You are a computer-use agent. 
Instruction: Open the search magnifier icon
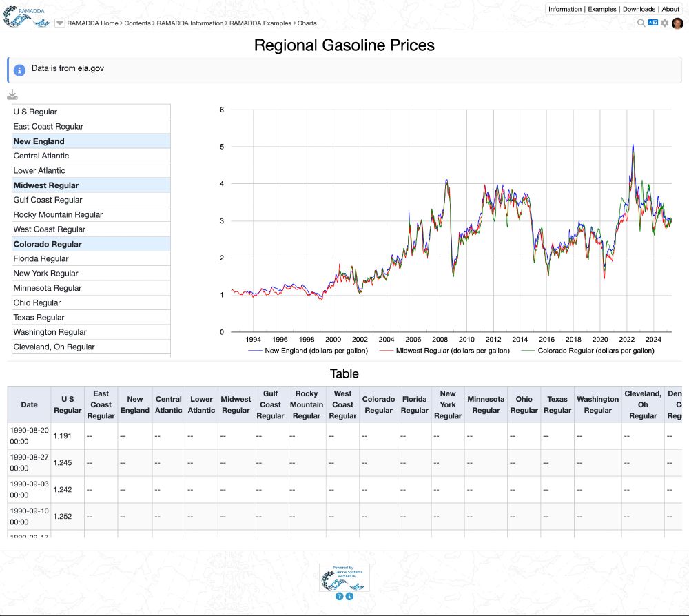click(641, 23)
